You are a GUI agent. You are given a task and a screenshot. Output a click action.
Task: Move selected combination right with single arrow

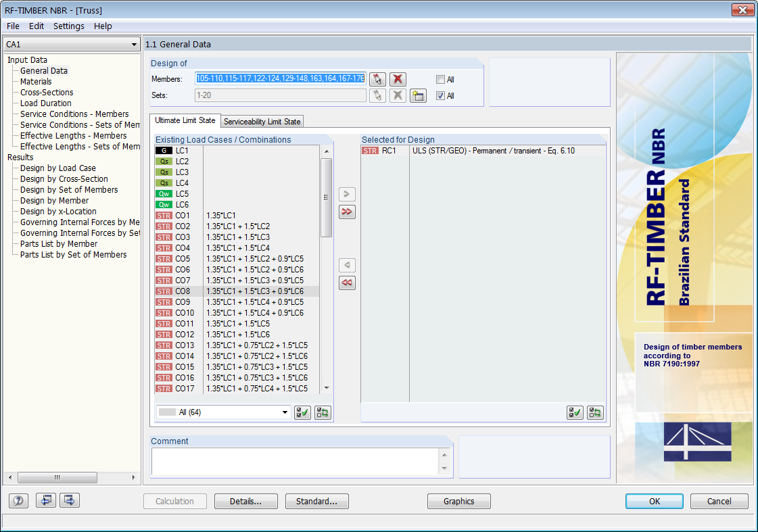click(347, 194)
